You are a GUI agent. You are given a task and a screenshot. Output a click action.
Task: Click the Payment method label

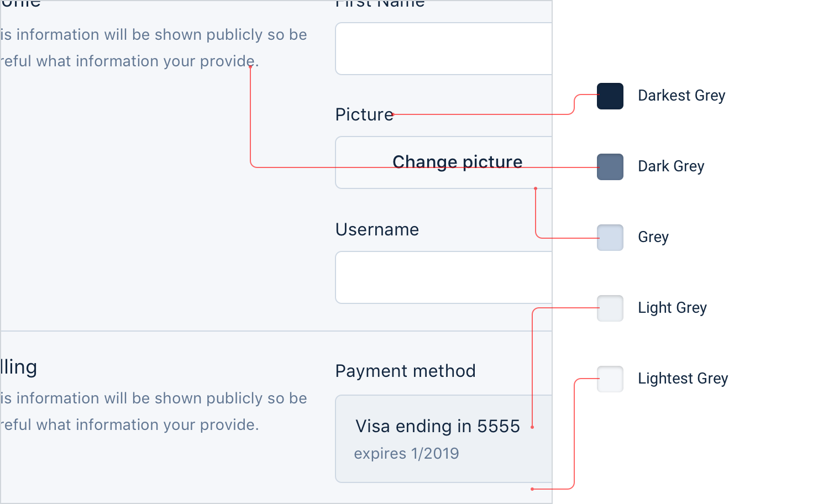(405, 371)
